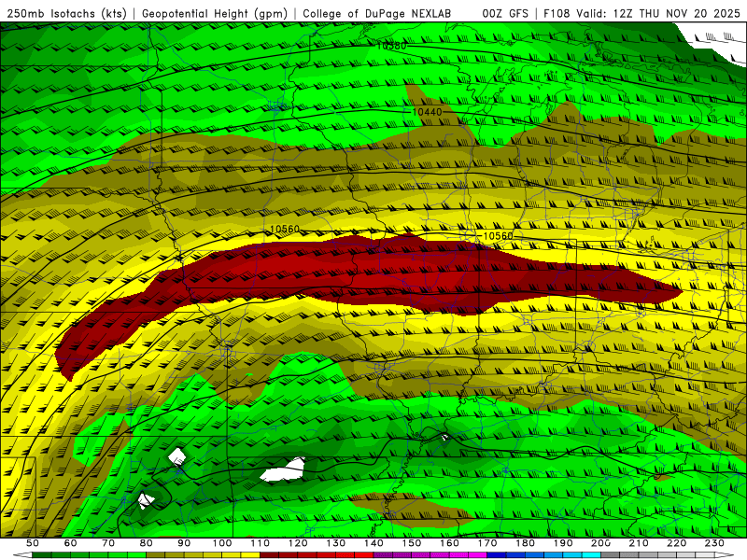This screenshot has height=560, width=747.
Task: Click the 200 value on the legend
Action: [x=601, y=543]
